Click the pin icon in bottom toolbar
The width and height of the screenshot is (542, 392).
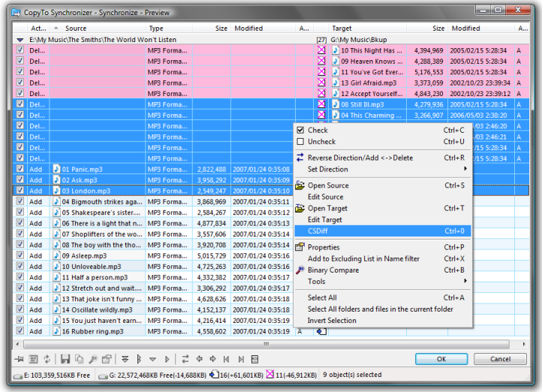(20, 359)
